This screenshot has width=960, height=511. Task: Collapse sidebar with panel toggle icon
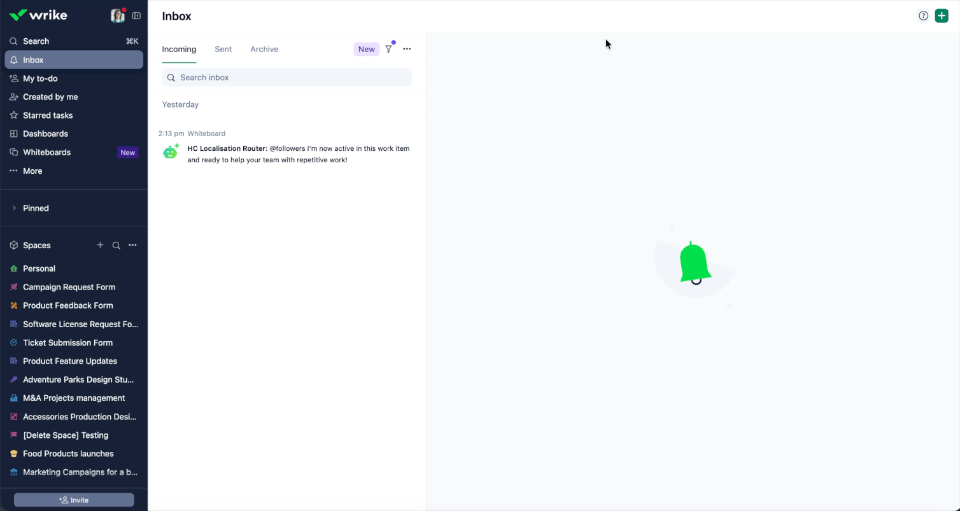(x=137, y=16)
